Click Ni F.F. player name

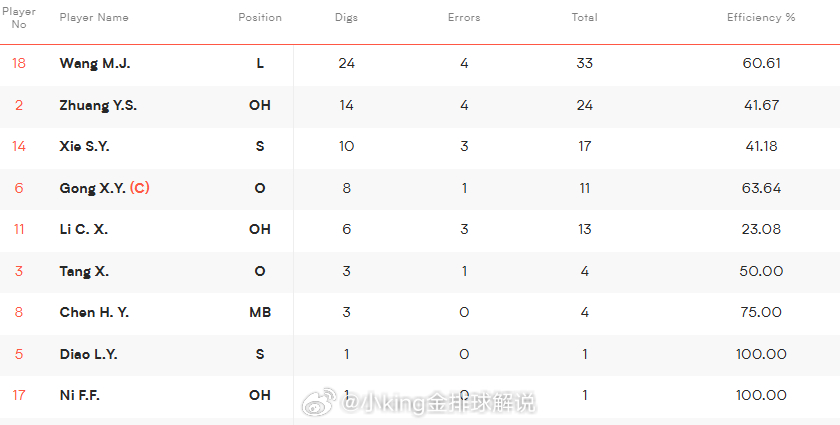79,396
